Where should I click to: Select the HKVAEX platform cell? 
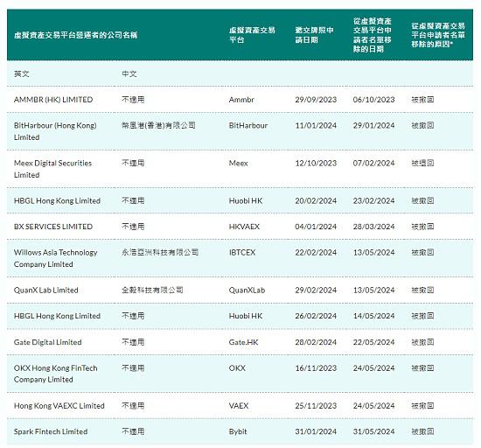pyautogui.click(x=244, y=227)
